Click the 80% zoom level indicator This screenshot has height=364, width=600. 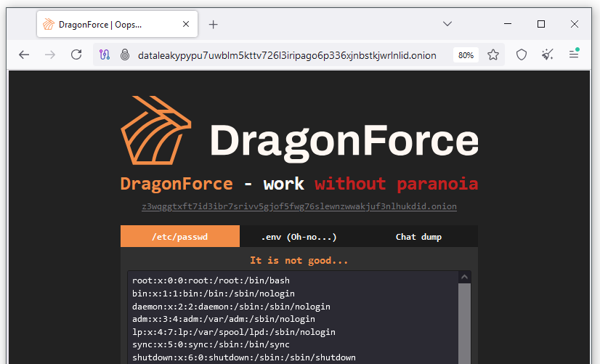point(466,55)
